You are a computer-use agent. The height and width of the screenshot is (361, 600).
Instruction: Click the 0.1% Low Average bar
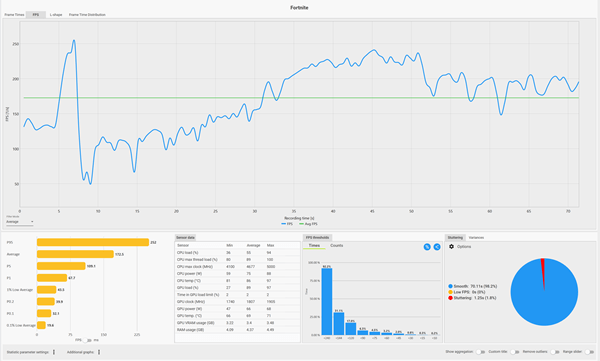tap(41, 325)
